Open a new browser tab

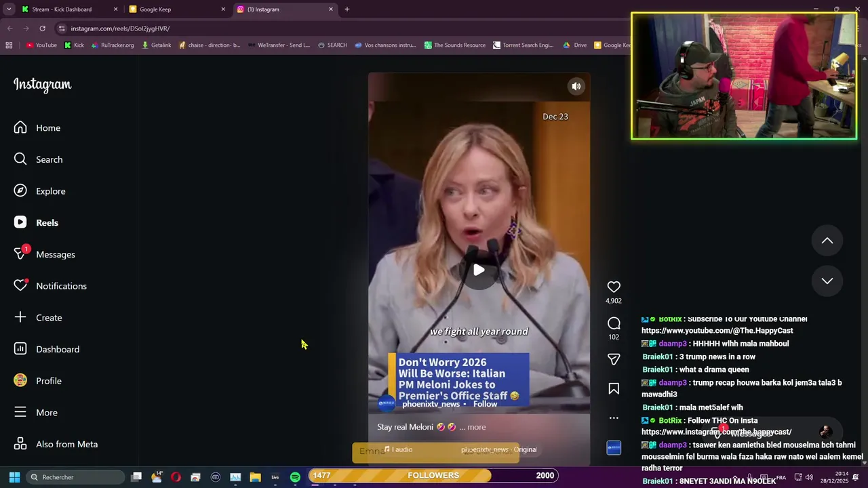pyautogui.click(x=347, y=9)
